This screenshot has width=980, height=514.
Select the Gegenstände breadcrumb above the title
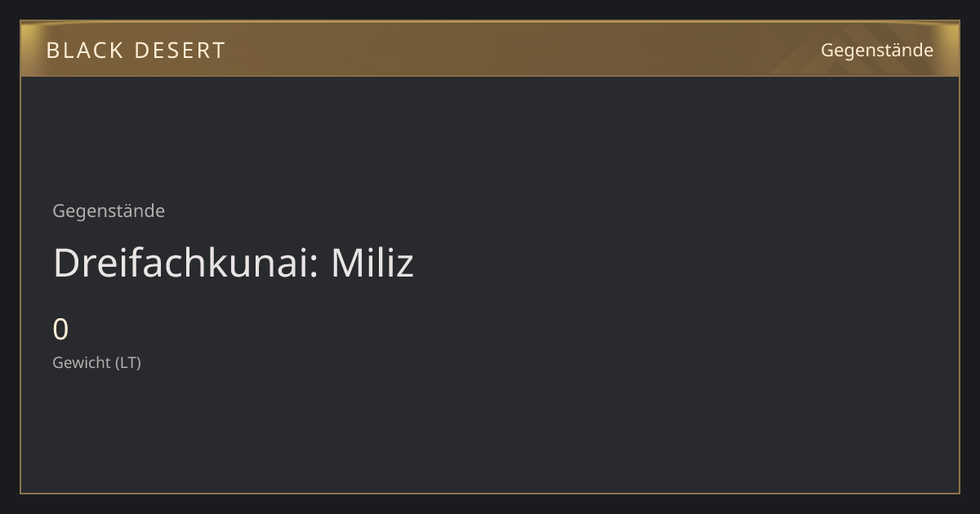click(x=109, y=210)
